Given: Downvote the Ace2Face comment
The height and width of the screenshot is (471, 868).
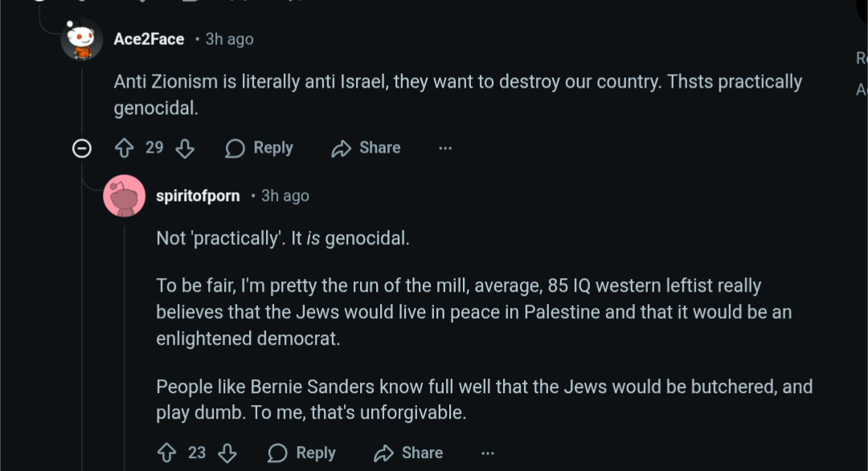Looking at the screenshot, I should click(x=185, y=148).
